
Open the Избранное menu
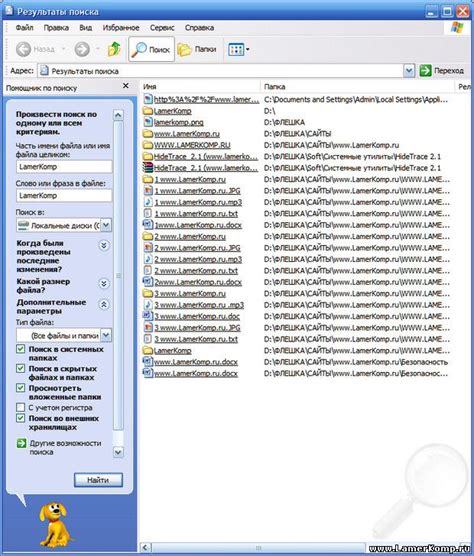[121, 28]
